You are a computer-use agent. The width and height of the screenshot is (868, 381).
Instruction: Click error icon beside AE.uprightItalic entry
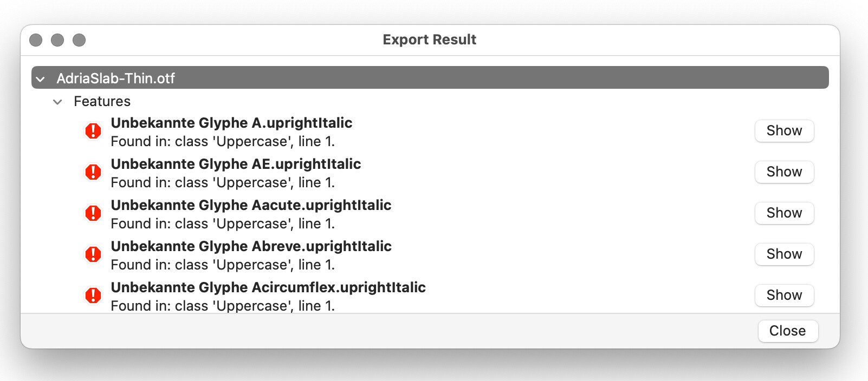click(x=93, y=172)
